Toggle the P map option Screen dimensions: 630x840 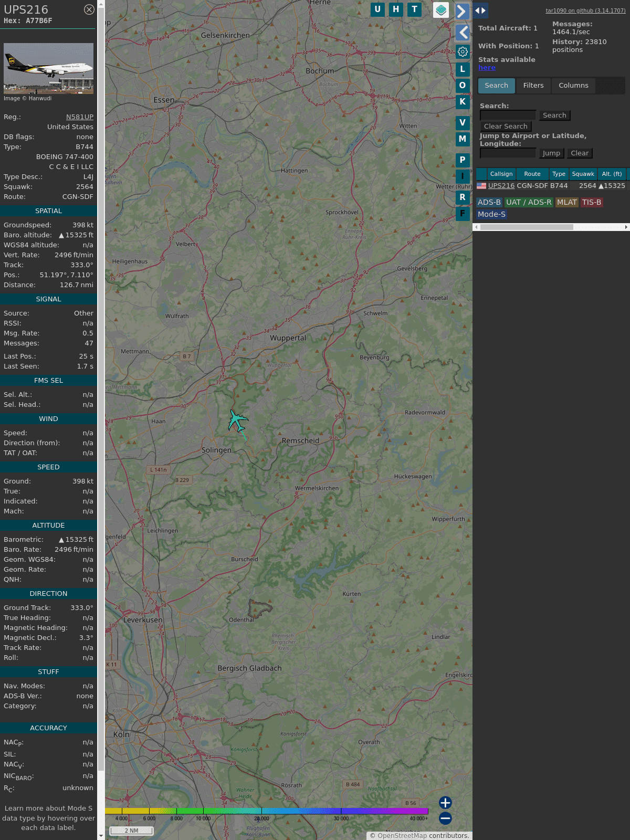(x=463, y=160)
